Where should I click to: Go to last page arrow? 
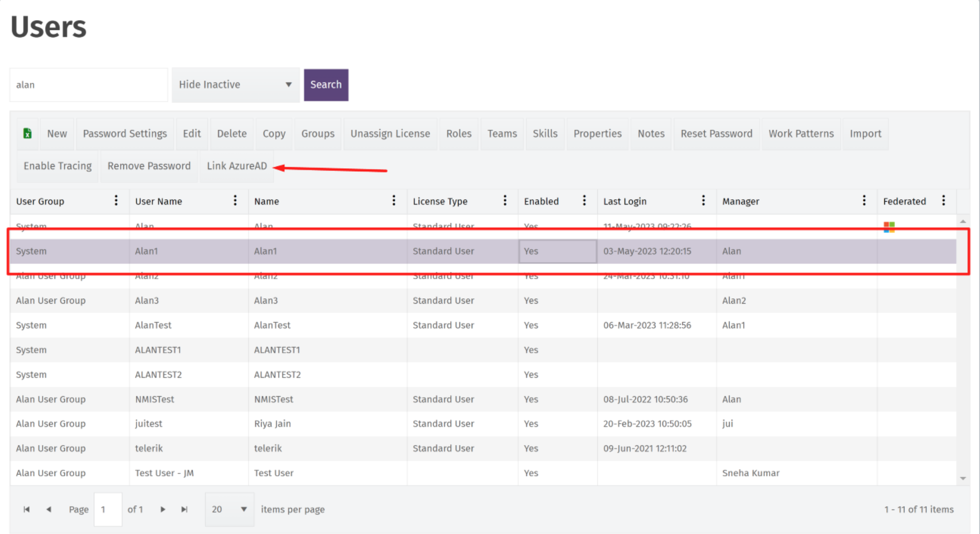coord(184,509)
